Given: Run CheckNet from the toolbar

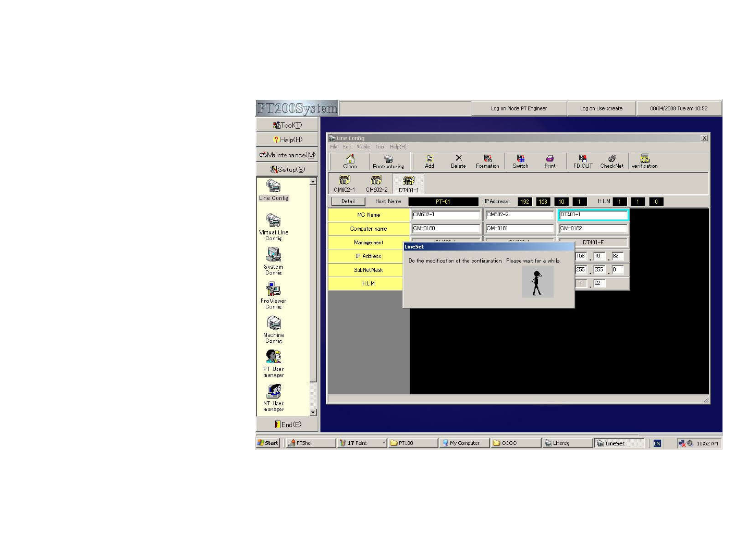Looking at the screenshot, I should pyautogui.click(x=612, y=161).
